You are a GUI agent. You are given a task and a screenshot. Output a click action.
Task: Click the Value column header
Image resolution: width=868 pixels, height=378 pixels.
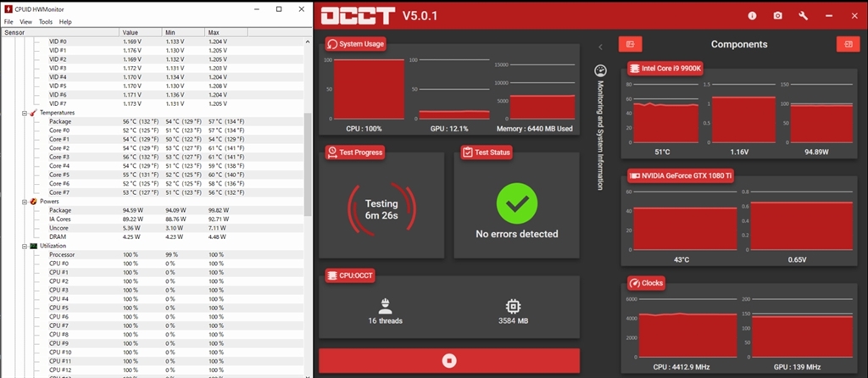coord(141,33)
